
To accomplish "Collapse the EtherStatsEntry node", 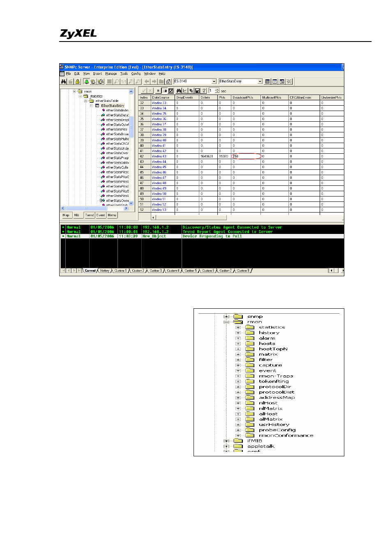I will (x=91, y=106).
